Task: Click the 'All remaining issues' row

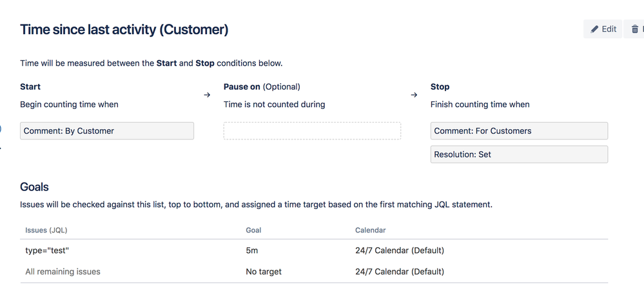Action: [63, 272]
